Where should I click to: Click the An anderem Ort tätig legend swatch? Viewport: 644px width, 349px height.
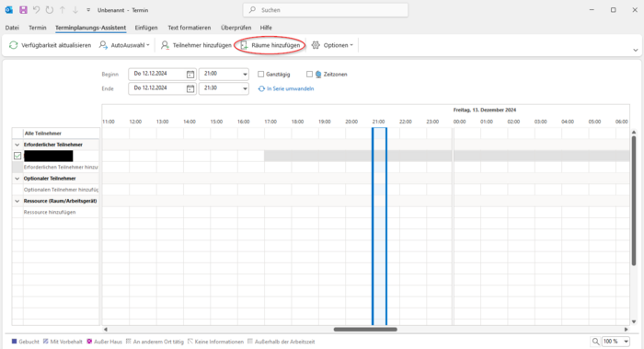(129, 342)
